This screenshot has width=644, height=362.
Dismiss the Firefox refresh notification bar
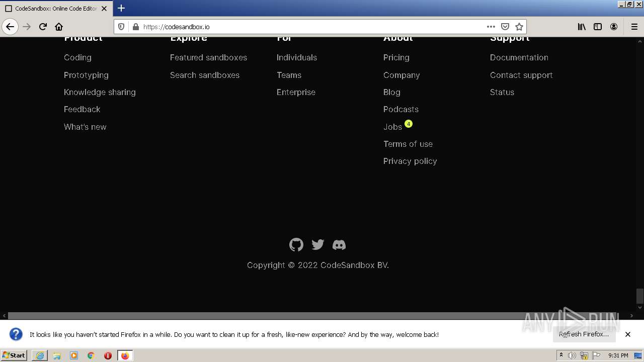coord(628,334)
